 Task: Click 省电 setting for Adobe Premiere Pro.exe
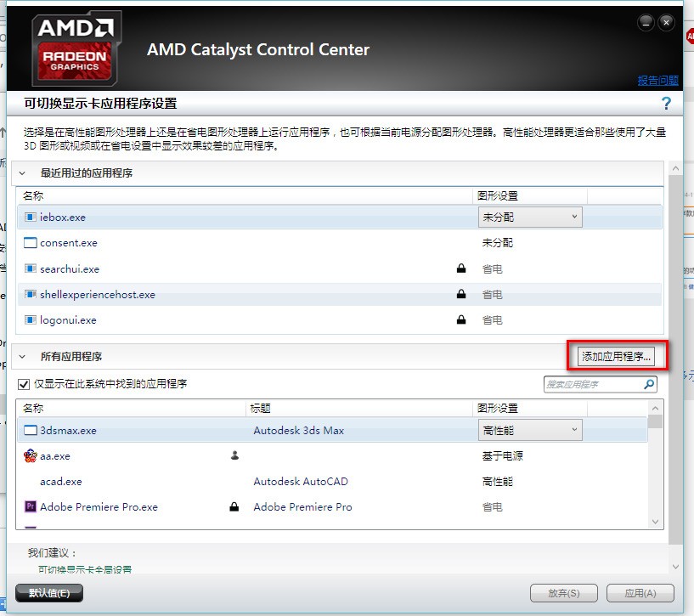(x=492, y=507)
